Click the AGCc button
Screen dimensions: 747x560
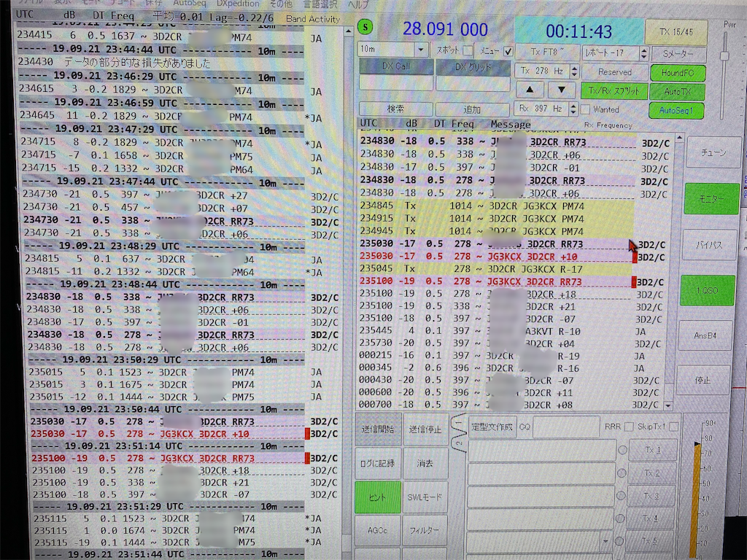tap(377, 530)
